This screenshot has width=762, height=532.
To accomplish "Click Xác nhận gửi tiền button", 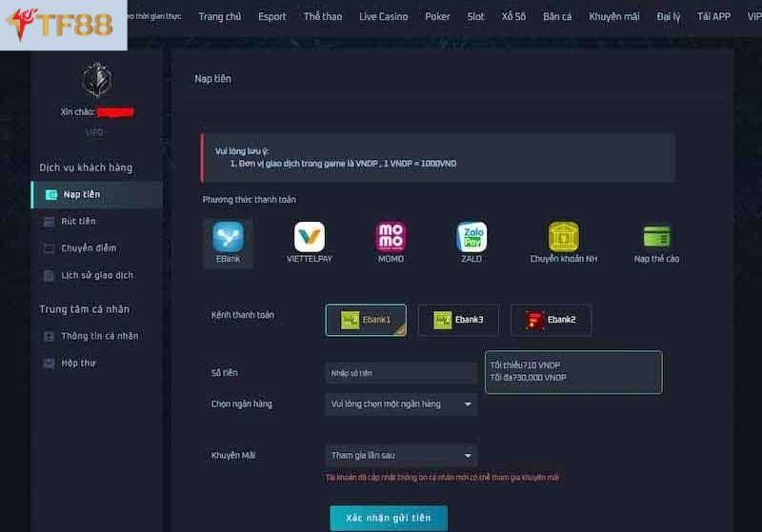I will pyautogui.click(x=389, y=519).
